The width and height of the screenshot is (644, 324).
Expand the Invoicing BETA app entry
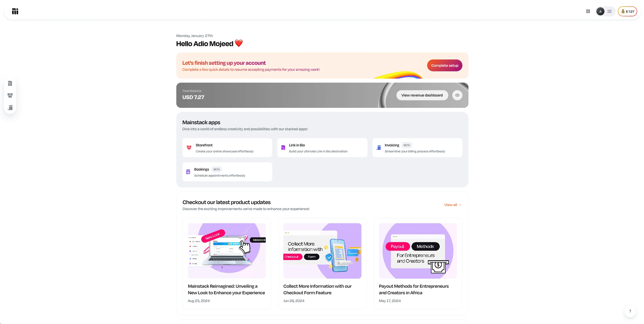pyautogui.click(x=417, y=148)
